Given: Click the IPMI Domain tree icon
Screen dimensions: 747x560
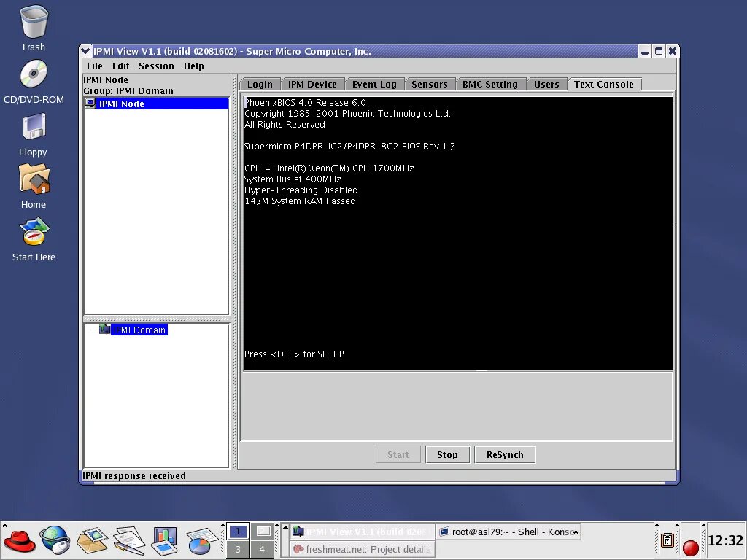Looking at the screenshot, I should [x=105, y=330].
